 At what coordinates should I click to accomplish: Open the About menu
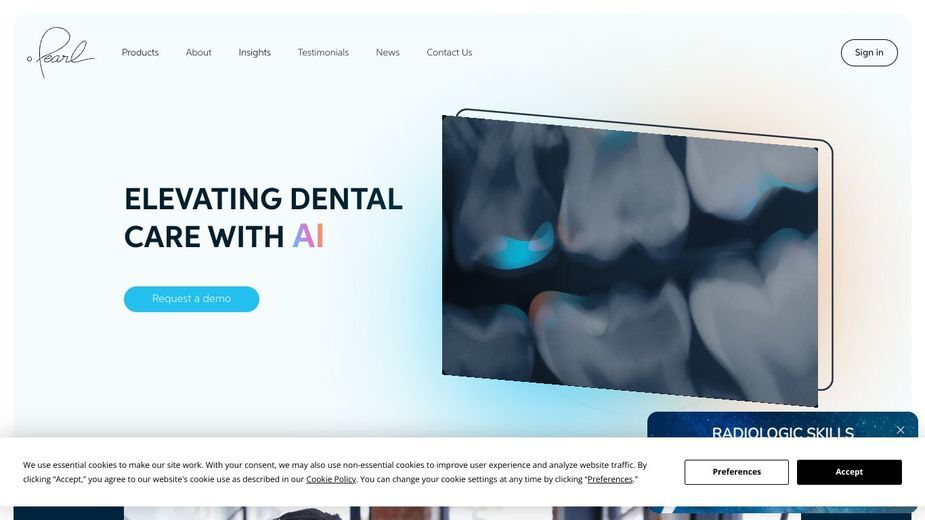198,53
